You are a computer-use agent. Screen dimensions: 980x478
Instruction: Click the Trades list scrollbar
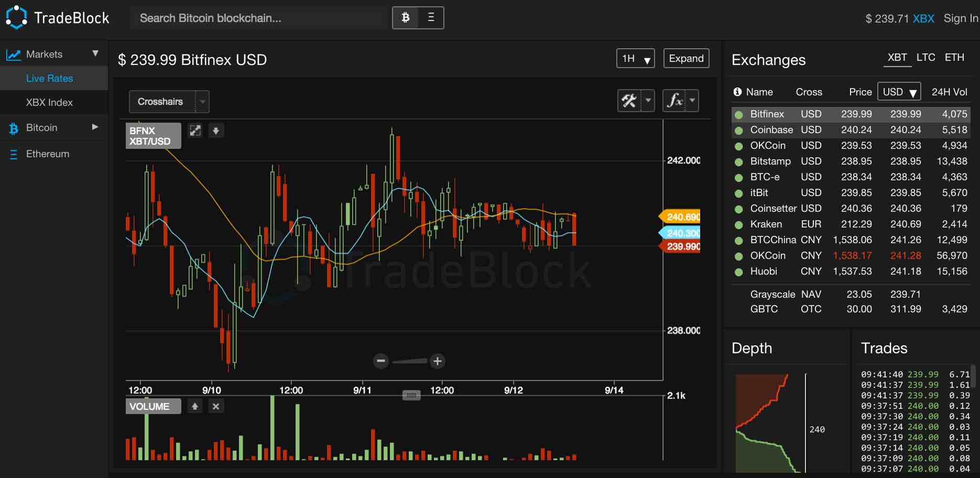click(x=973, y=376)
